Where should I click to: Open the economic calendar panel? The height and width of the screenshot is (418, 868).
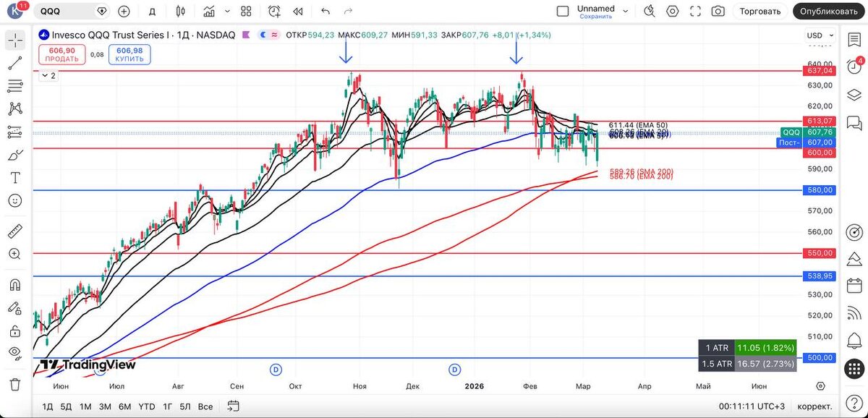coord(854,286)
